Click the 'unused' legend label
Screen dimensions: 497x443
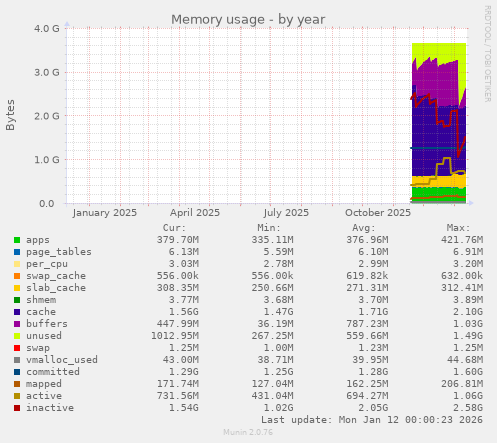pos(44,336)
